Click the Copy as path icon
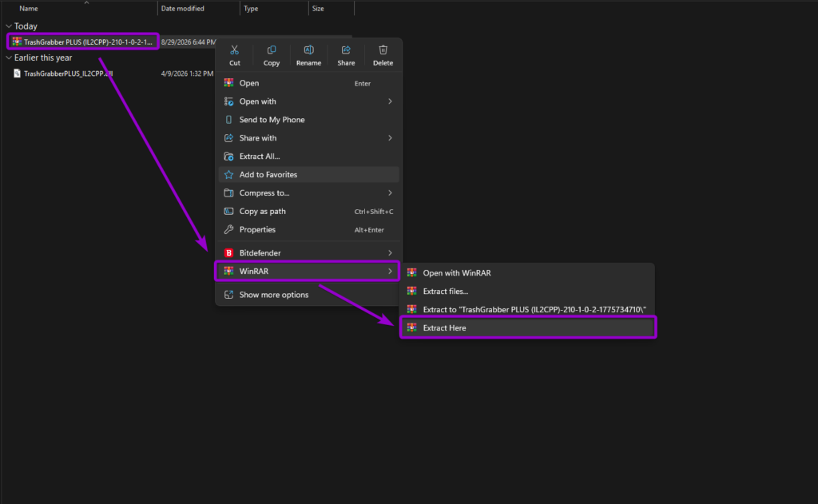The image size is (818, 504). (228, 211)
